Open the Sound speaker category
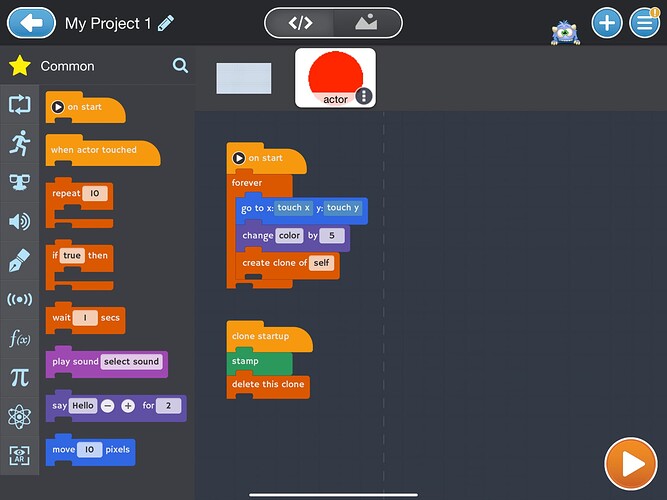This screenshot has width=667, height=500. [x=20, y=222]
